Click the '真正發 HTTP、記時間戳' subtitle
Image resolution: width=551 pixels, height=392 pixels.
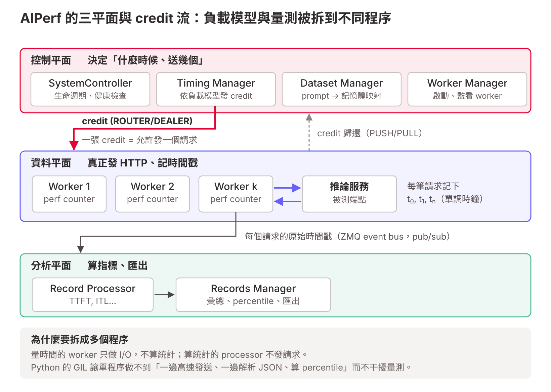[142, 163]
